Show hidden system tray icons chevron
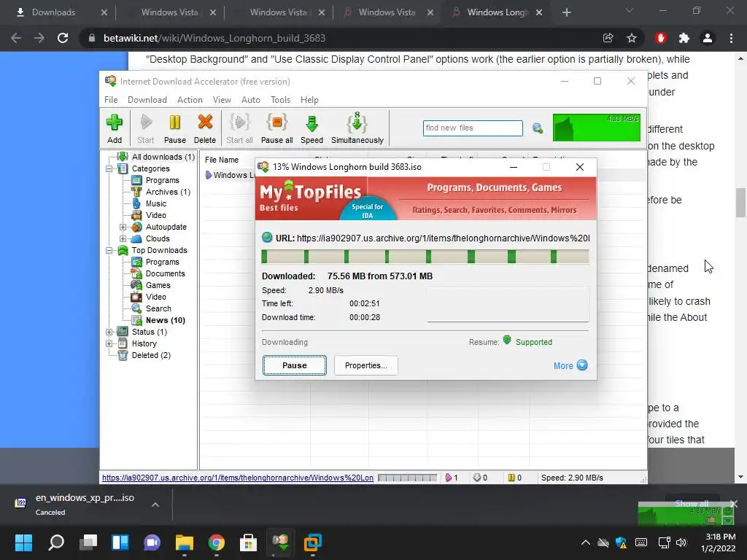 [586, 542]
